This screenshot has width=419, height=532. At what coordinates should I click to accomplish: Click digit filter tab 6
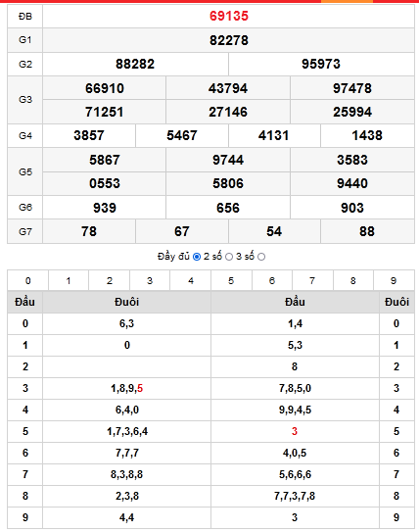272,280
